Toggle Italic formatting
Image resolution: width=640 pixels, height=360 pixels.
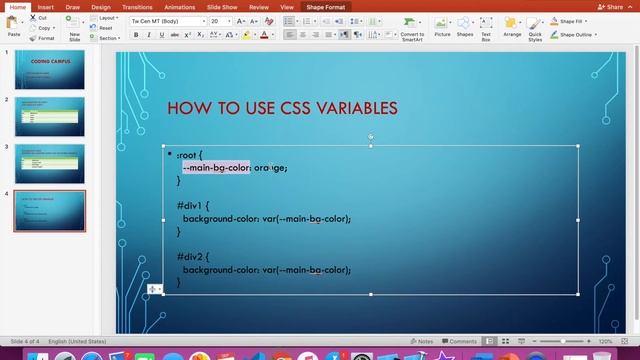point(149,35)
